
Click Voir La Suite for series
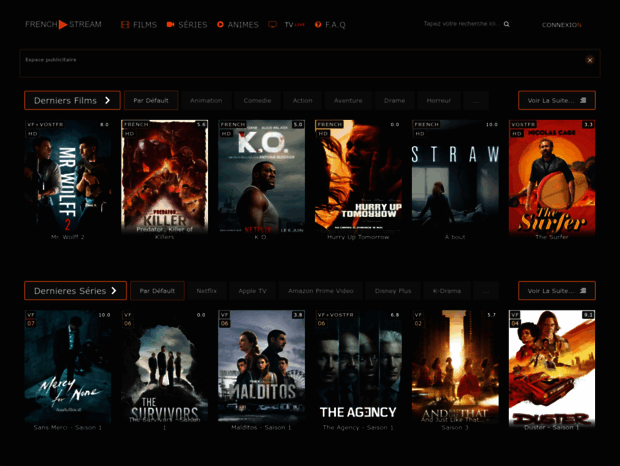point(557,291)
